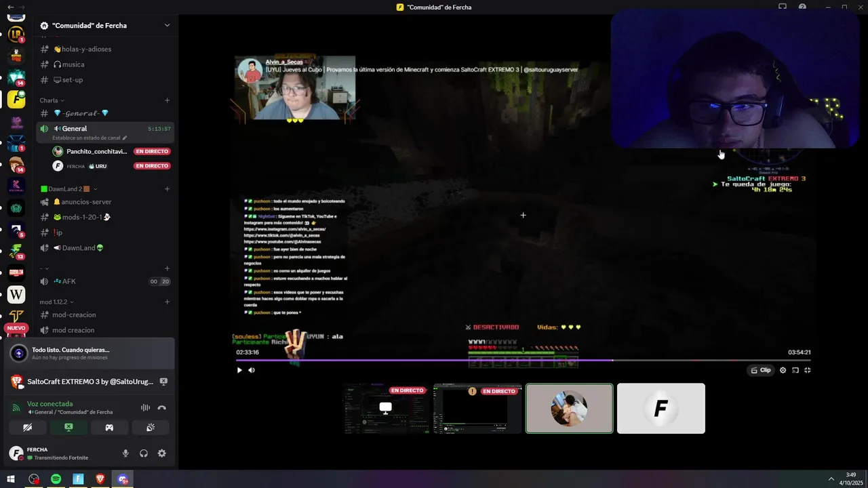Select the stream thumbnail with warning icon

(x=477, y=408)
